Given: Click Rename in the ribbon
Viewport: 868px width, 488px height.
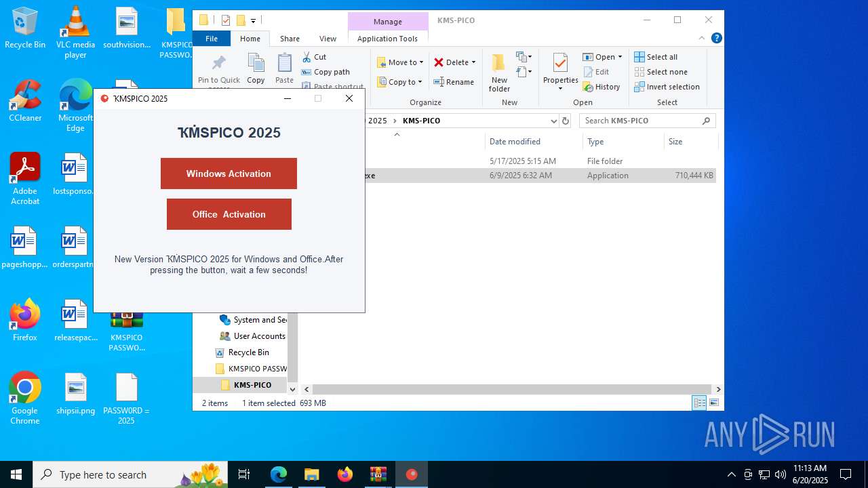Looking at the screenshot, I should (x=454, y=82).
